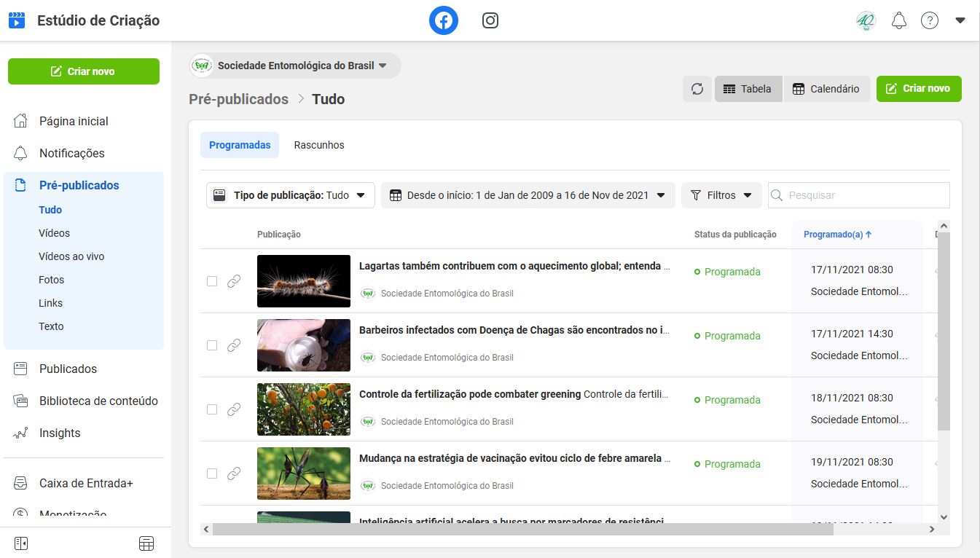This screenshot has height=558, width=980.
Task: Click the caterpillar thumbnail image
Action: [x=304, y=281]
